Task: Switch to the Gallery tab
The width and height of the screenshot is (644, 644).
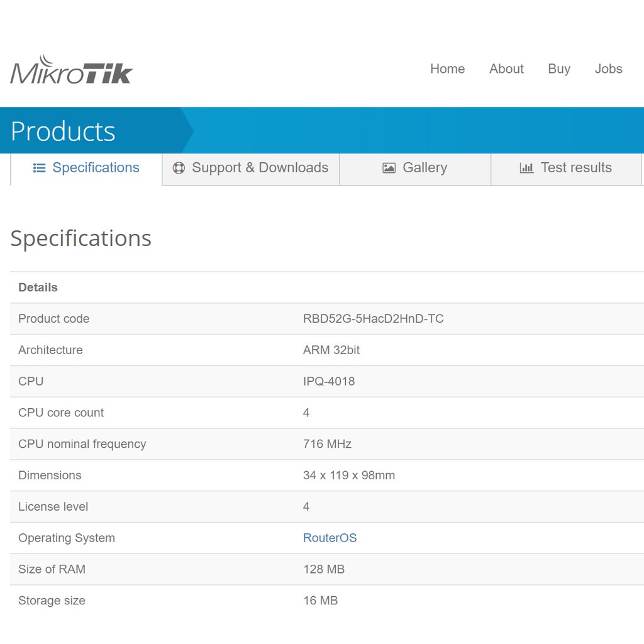Action: point(415,169)
